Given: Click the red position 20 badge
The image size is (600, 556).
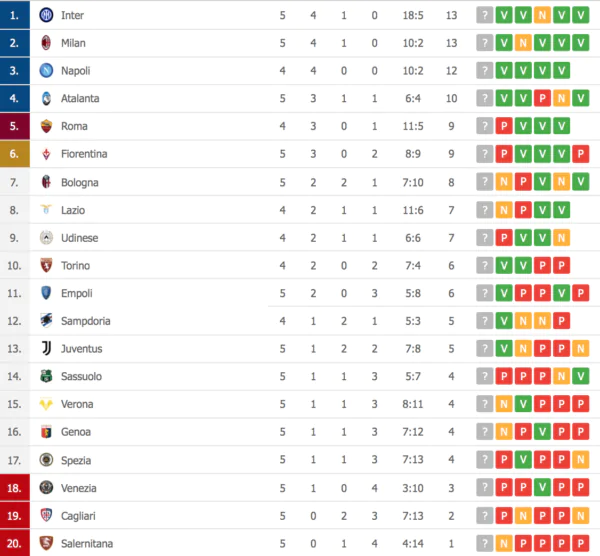Looking at the screenshot, I should point(14,543).
